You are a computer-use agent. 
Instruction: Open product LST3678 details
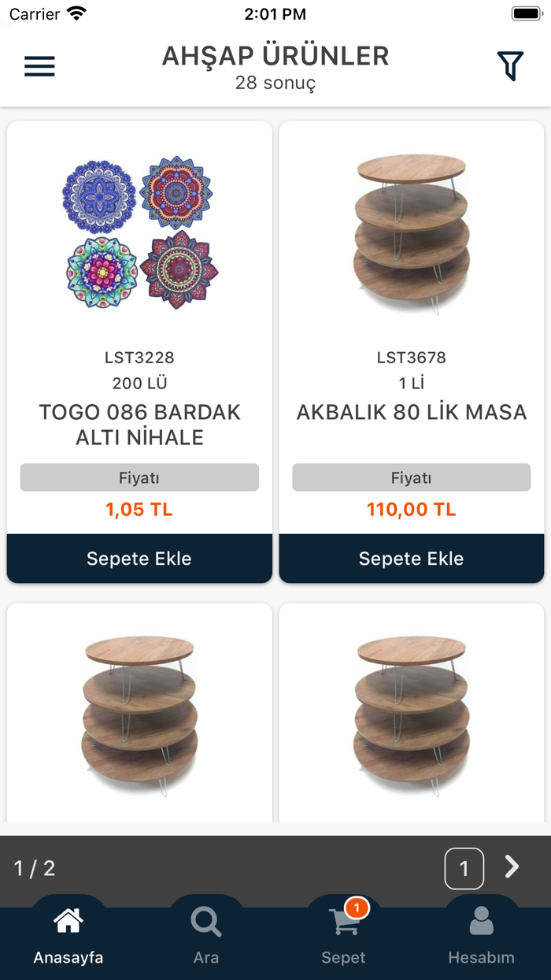click(x=411, y=357)
